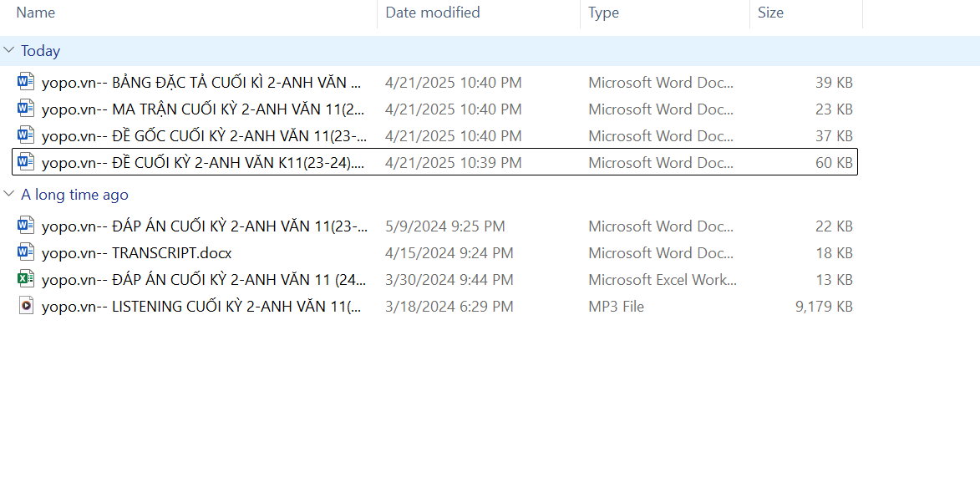Sort files by the Name column header
The width and height of the screenshot is (980, 493).
36,13
